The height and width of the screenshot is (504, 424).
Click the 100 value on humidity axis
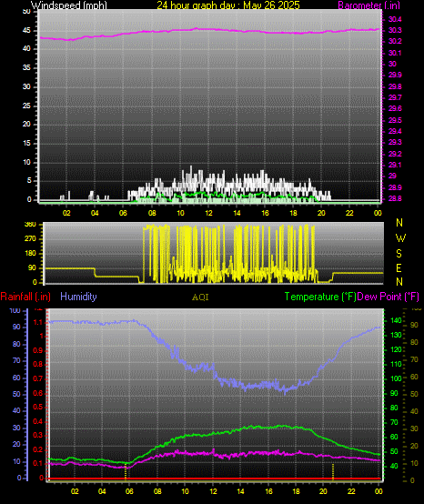tap(15, 311)
